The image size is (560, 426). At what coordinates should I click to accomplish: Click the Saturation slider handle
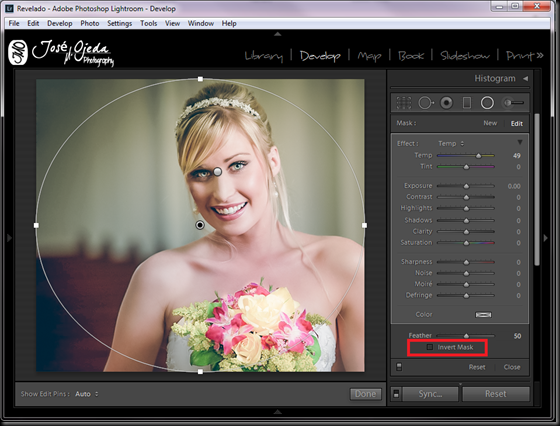point(466,243)
